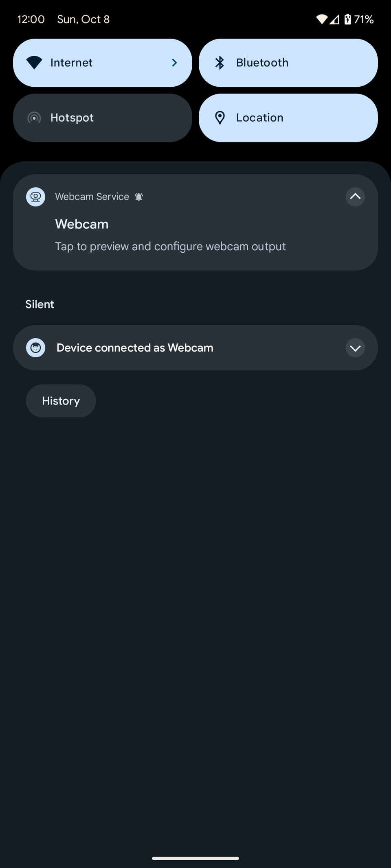Screen dimensions: 391x868
Task: Tap the date Sun, Oct 8
Action: tap(83, 19)
